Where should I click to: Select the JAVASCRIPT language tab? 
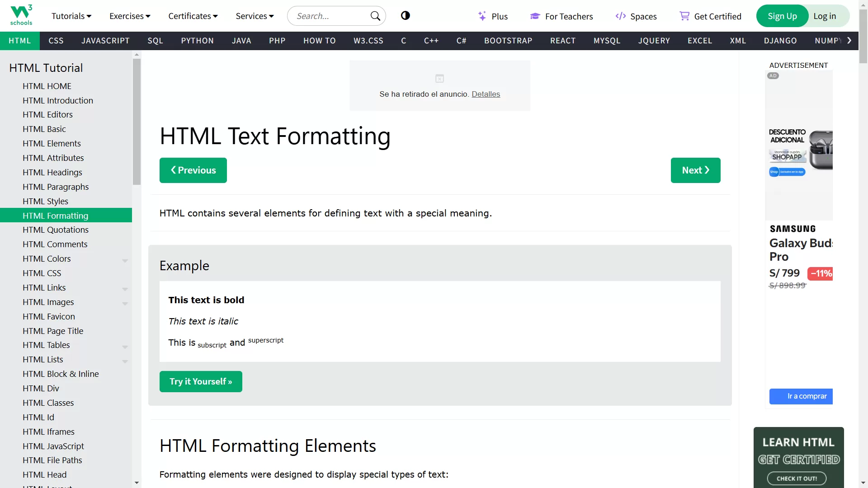coord(105,41)
